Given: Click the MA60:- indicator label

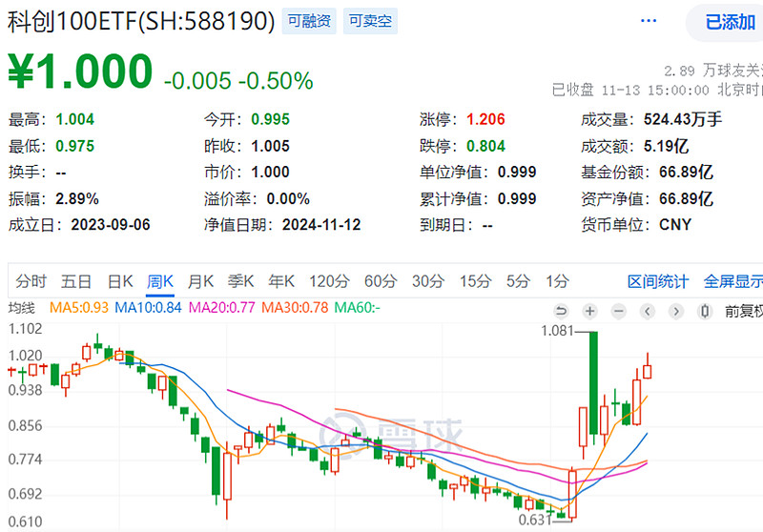Looking at the screenshot, I should [357, 307].
